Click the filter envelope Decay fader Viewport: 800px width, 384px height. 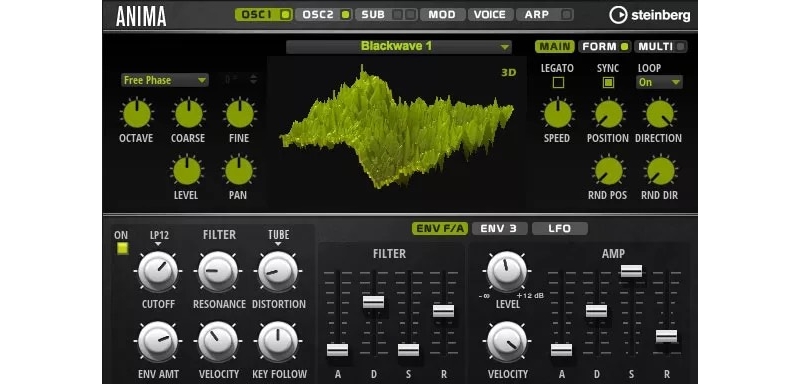373,301
